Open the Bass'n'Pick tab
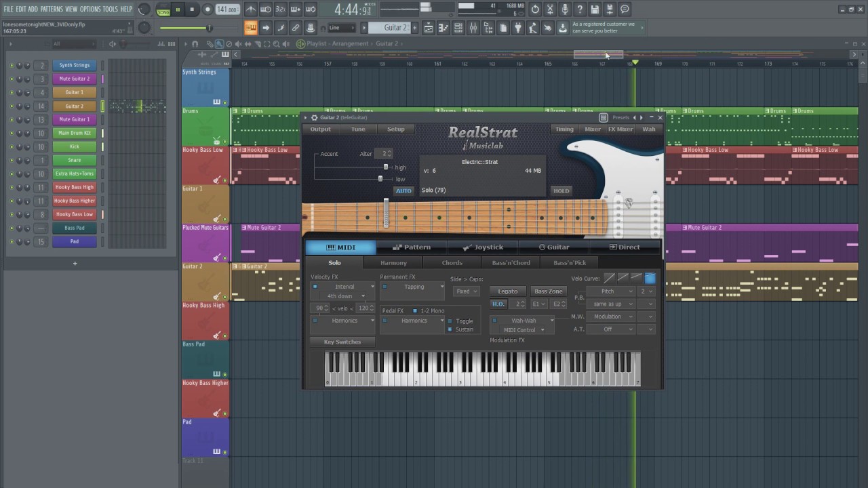868x488 pixels. click(x=570, y=263)
